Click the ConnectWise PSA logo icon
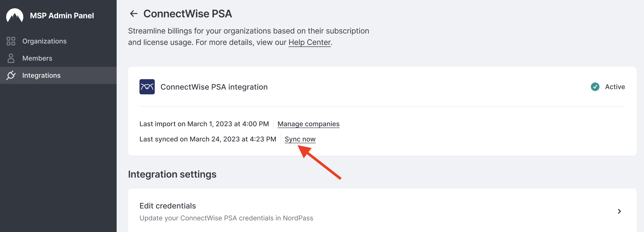This screenshot has height=232, width=644. (147, 87)
